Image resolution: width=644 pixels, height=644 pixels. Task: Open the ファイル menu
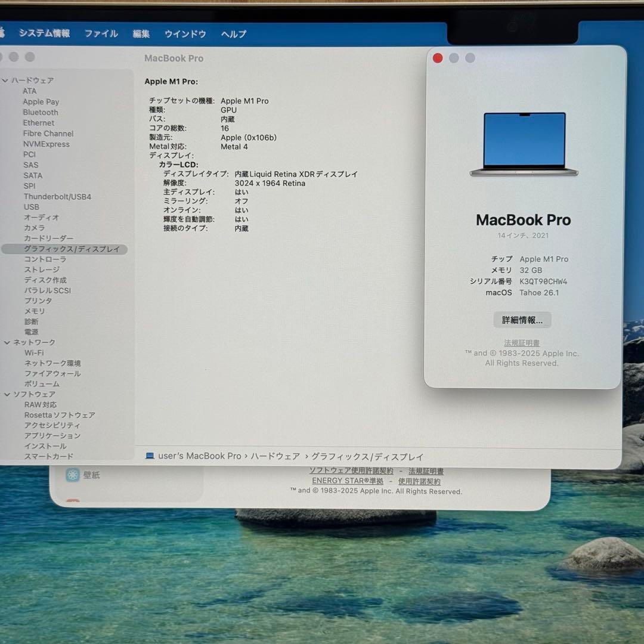click(x=101, y=34)
